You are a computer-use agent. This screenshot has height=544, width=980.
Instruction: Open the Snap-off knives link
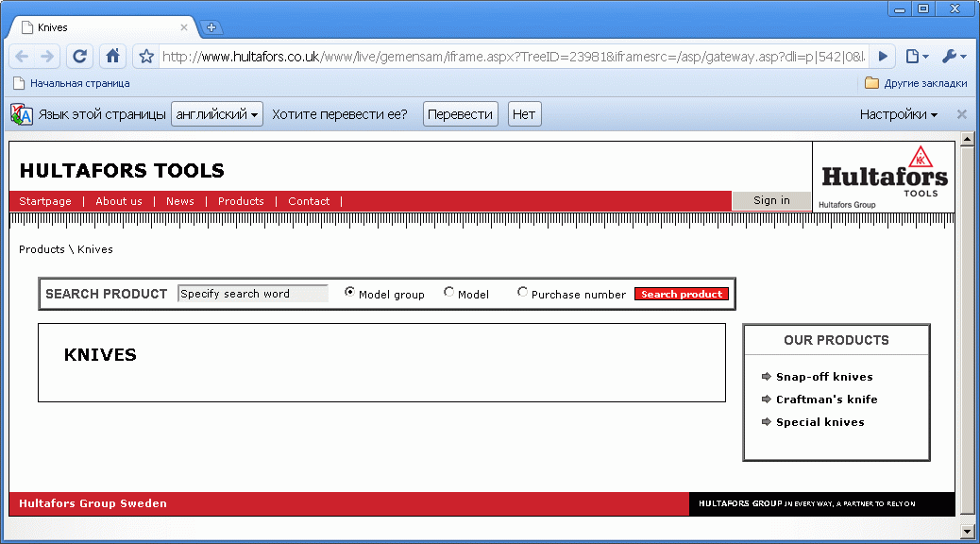(x=824, y=377)
